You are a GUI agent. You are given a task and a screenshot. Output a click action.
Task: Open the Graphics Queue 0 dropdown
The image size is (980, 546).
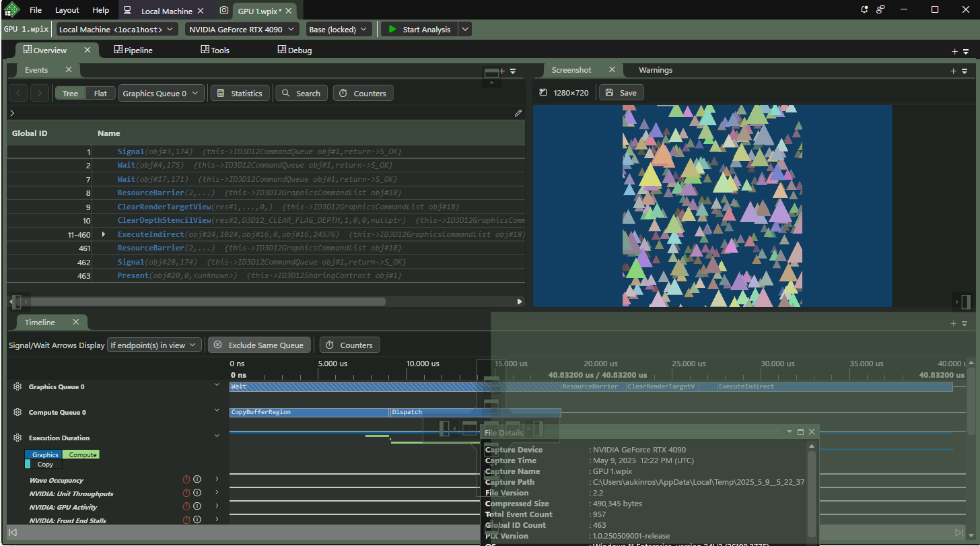click(161, 94)
